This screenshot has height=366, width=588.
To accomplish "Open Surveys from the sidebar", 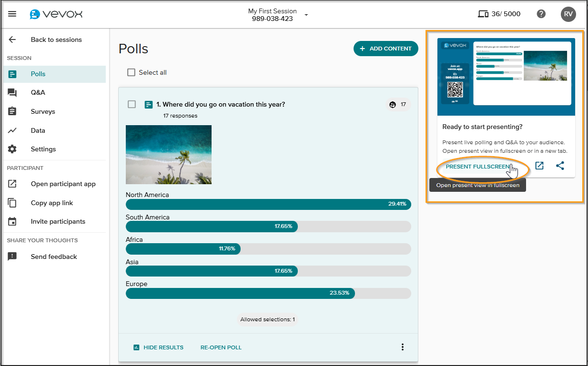I will click(43, 111).
